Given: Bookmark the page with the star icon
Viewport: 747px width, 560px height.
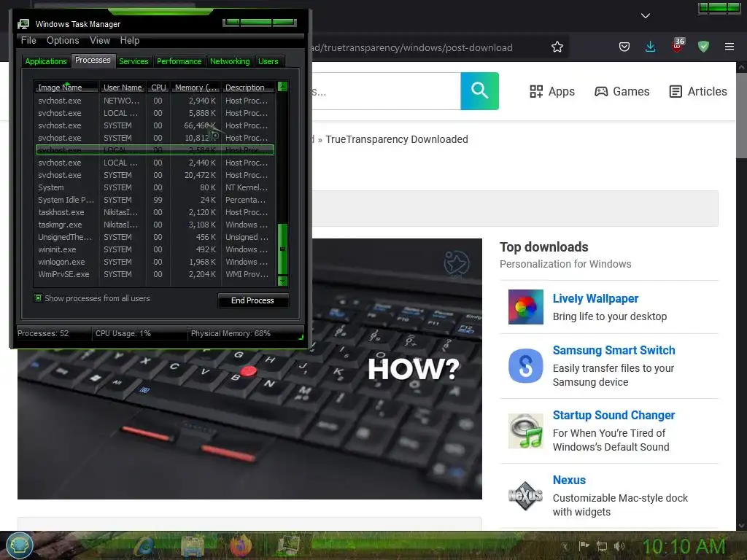Looking at the screenshot, I should pos(557,47).
